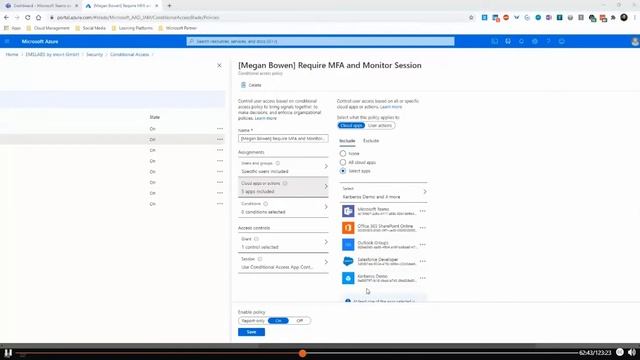
Task: Open the Chrome profile avatar
Action: [624, 17]
